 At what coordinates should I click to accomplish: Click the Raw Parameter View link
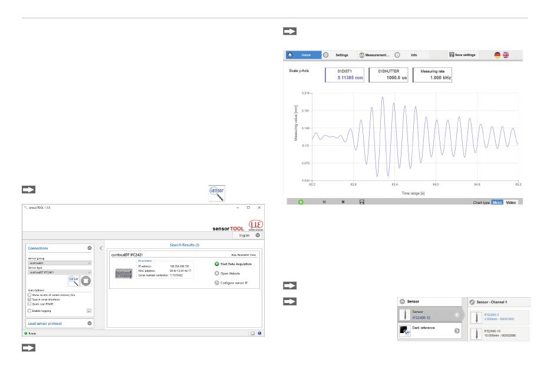click(x=243, y=255)
